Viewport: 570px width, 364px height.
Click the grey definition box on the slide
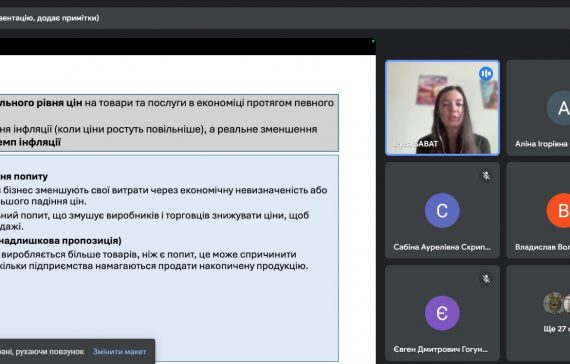(x=169, y=123)
